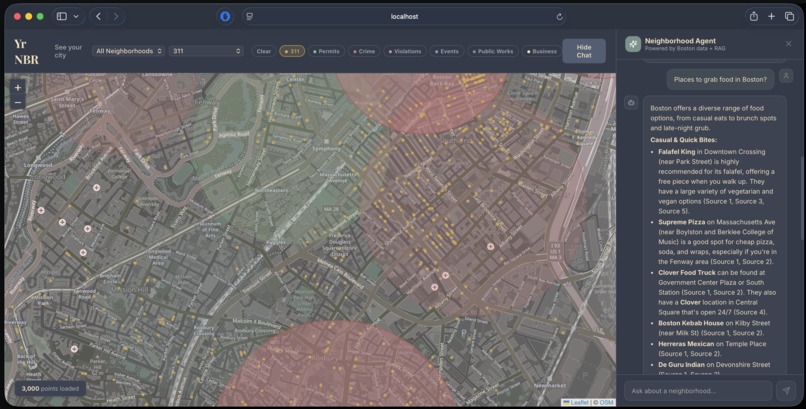
Task: Click the Mission Hill label on map
Action: point(129,290)
